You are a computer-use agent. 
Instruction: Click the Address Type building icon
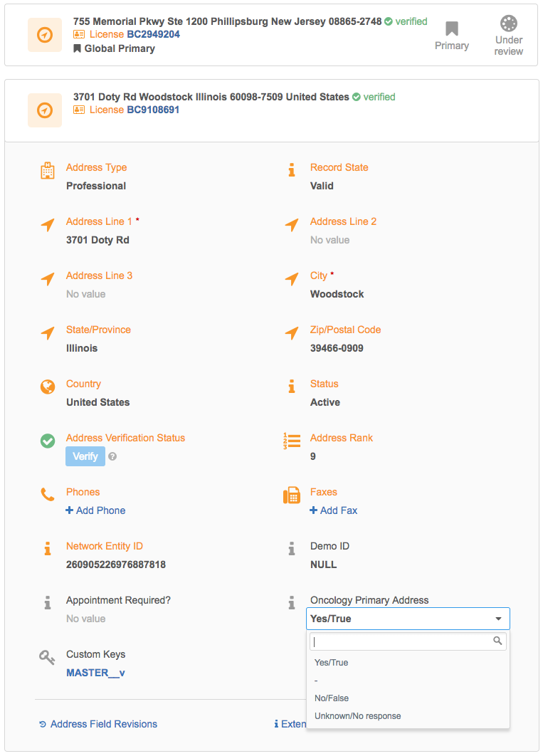48,170
